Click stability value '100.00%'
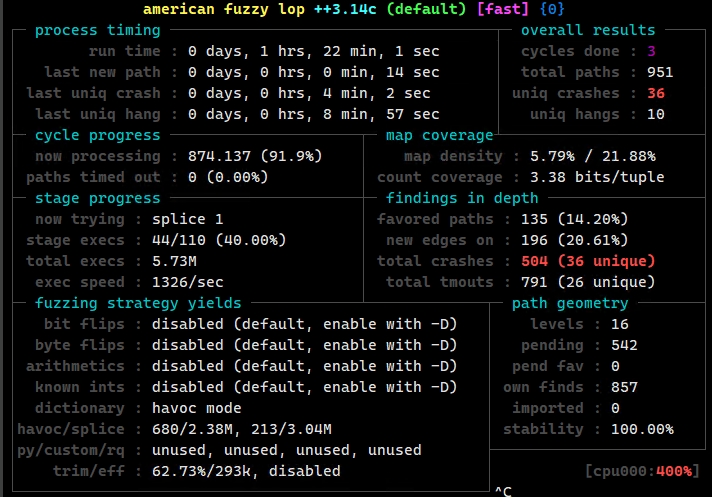 (x=643, y=429)
